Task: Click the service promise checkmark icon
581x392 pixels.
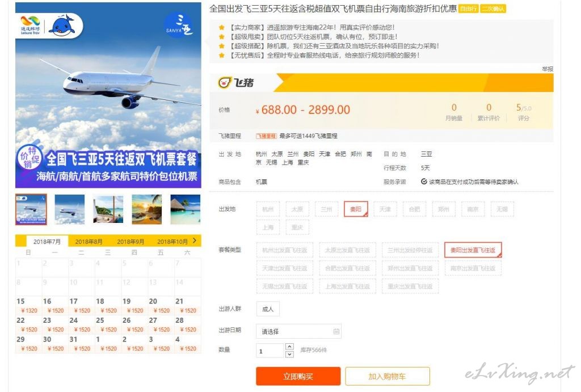Action: [x=424, y=182]
